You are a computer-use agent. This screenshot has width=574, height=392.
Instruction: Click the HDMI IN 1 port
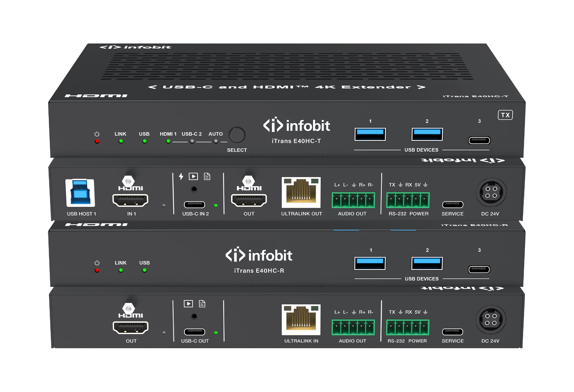coord(130,200)
